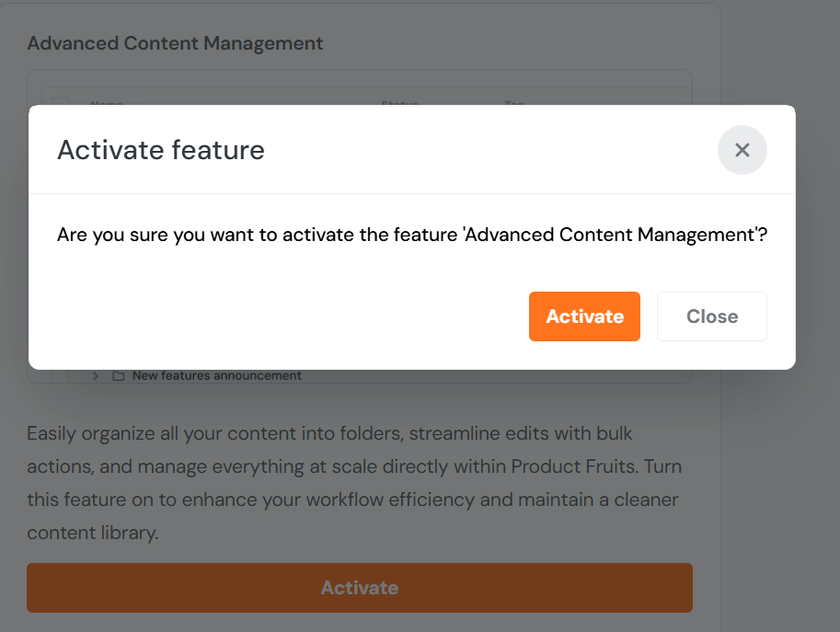Screen dimensions: 840x632
Task: Click the Tag column header
Action: 513,102
